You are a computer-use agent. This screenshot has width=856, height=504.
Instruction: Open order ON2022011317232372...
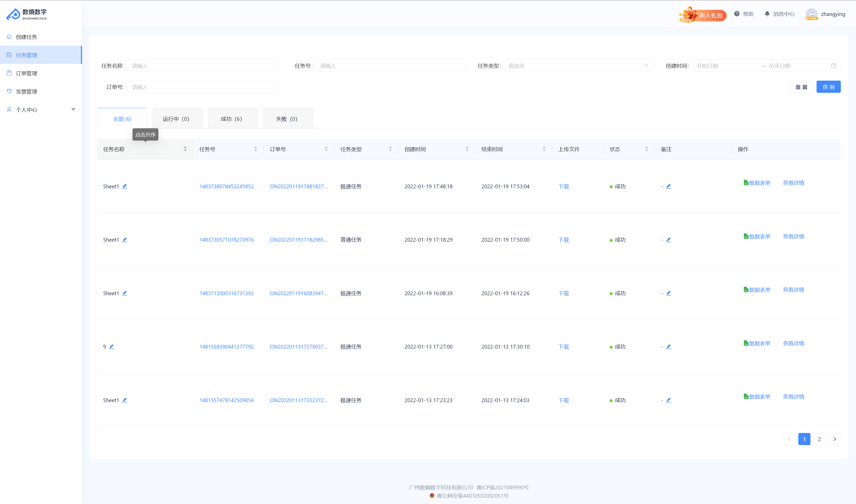coord(298,400)
